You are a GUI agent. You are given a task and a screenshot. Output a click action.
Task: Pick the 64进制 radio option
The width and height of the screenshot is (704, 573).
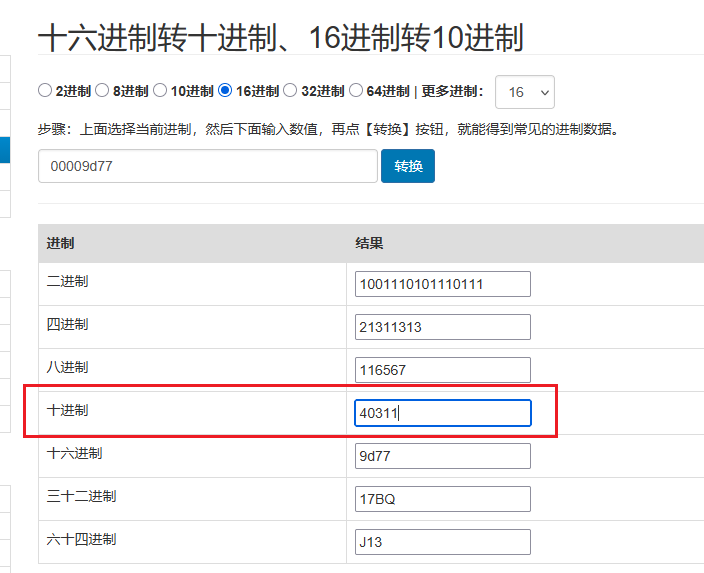tap(356, 91)
